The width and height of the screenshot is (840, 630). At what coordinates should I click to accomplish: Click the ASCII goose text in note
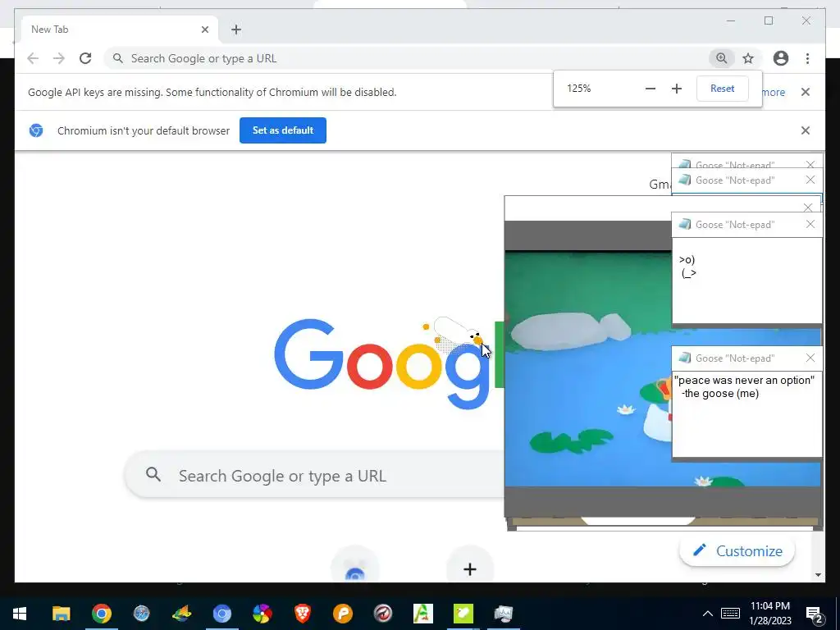[x=688, y=267]
